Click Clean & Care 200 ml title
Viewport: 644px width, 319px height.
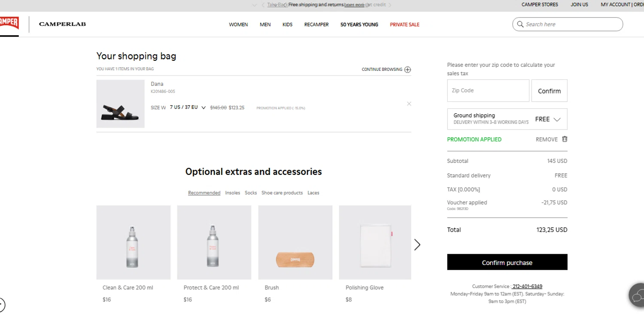tap(128, 288)
